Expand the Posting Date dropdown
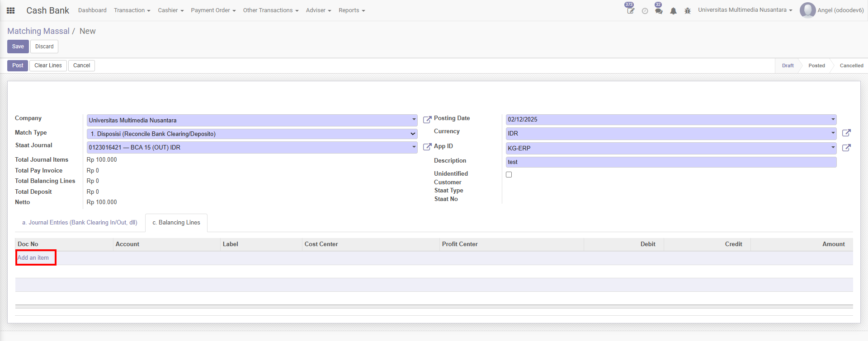This screenshot has width=868, height=341. [x=833, y=120]
